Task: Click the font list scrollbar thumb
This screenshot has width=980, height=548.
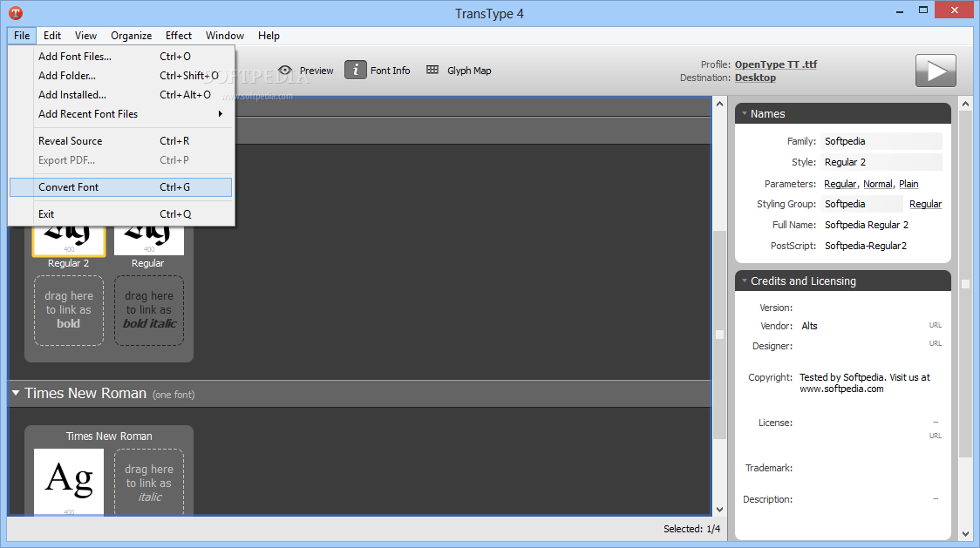Action: (x=719, y=335)
